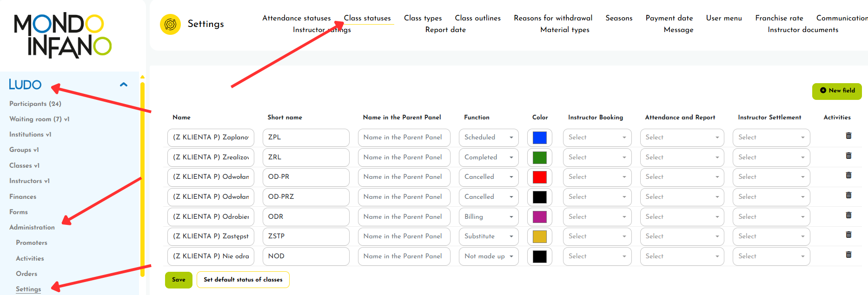Expand the Billing function dropdown
Viewport: 868px width, 295px height.
pos(488,217)
